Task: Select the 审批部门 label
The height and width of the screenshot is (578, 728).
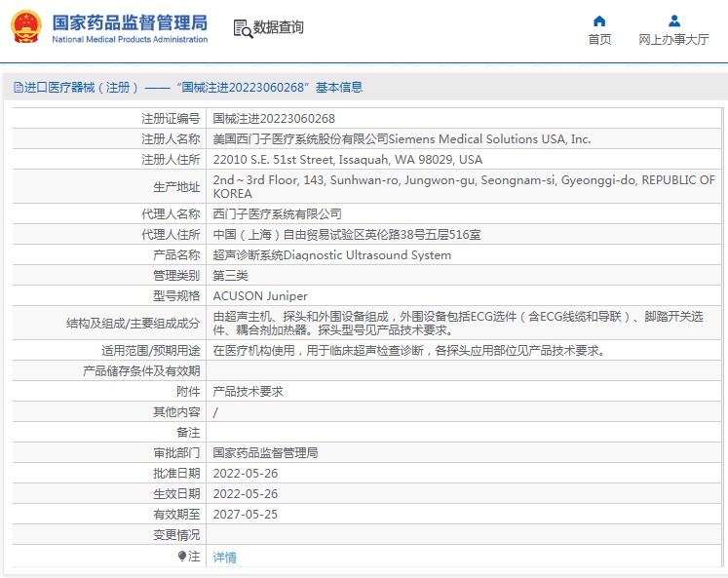Action: [177, 452]
